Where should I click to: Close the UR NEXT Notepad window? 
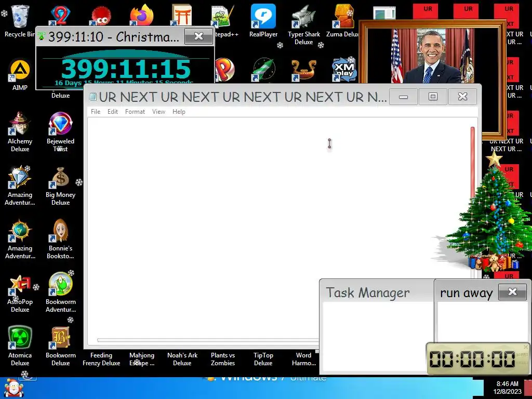[462, 97]
